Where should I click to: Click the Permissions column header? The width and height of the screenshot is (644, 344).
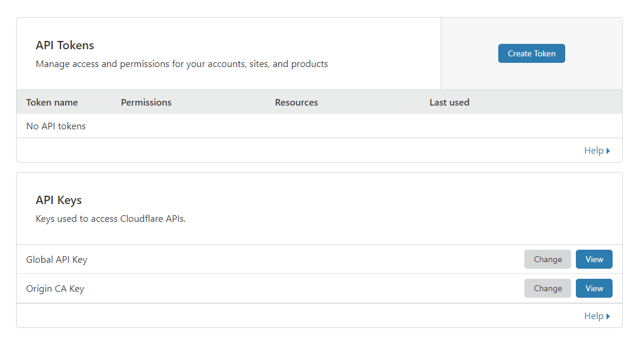pos(146,102)
